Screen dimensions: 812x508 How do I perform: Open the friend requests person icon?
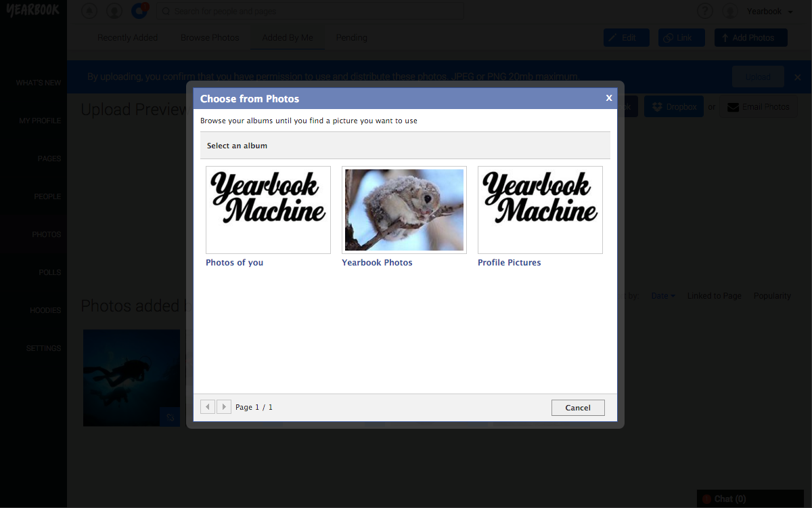point(114,11)
